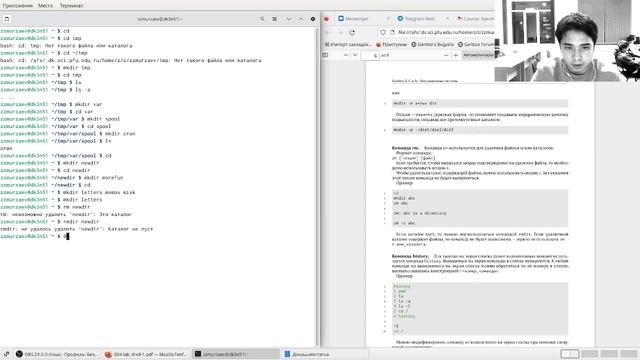Open the Терминал menu
Screen dimensions: 640x360
pyautogui.click(x=71, y=5)
